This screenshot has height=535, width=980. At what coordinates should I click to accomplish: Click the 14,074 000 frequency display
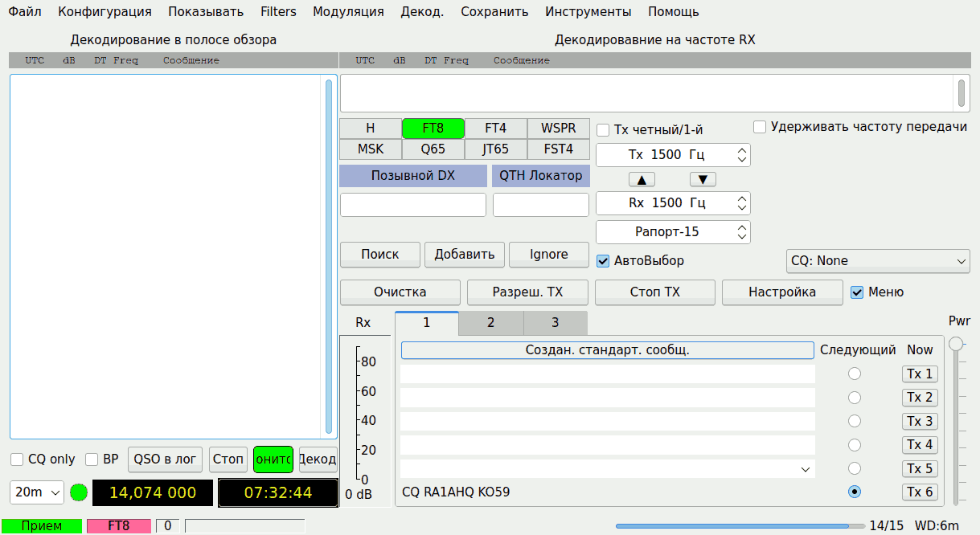pos(153,493)
